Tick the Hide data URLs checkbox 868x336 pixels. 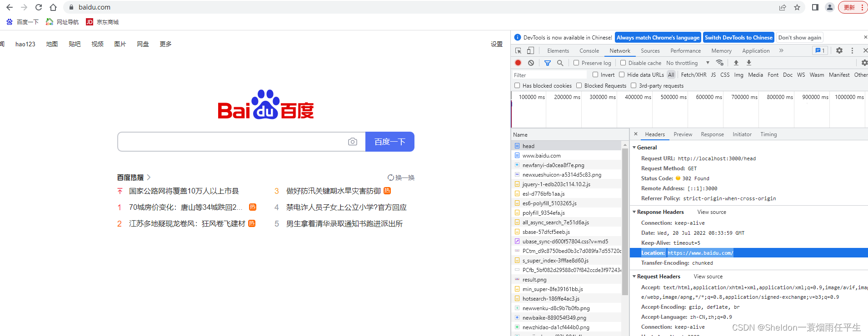point(622,74)
